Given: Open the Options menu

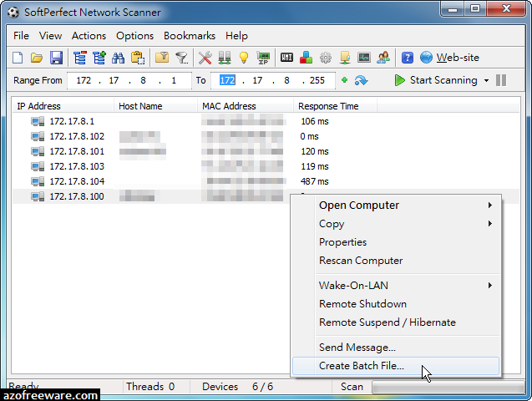Looking at the screenshot, I should 134,36.
